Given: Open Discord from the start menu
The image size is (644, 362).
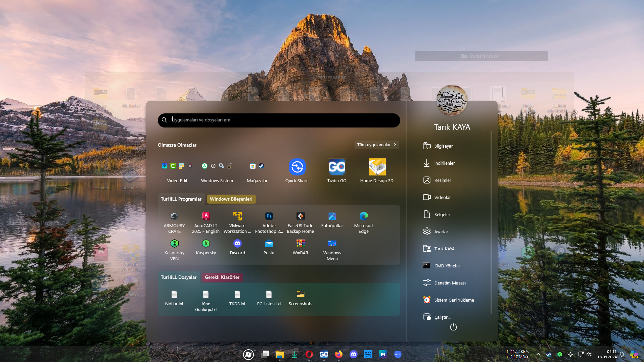Looking at the screenshot, I should [x=237, y=247].
